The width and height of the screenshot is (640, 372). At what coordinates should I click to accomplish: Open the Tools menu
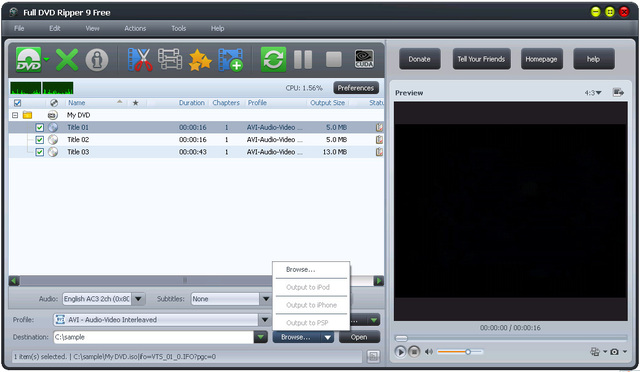(179, 28)
